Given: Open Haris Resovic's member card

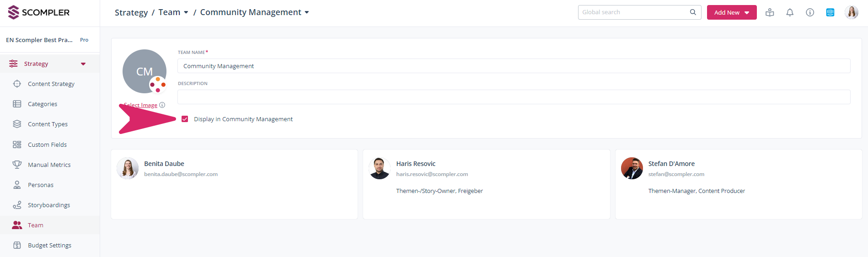Looking at the screenshot, I should [x=486, y=184].
